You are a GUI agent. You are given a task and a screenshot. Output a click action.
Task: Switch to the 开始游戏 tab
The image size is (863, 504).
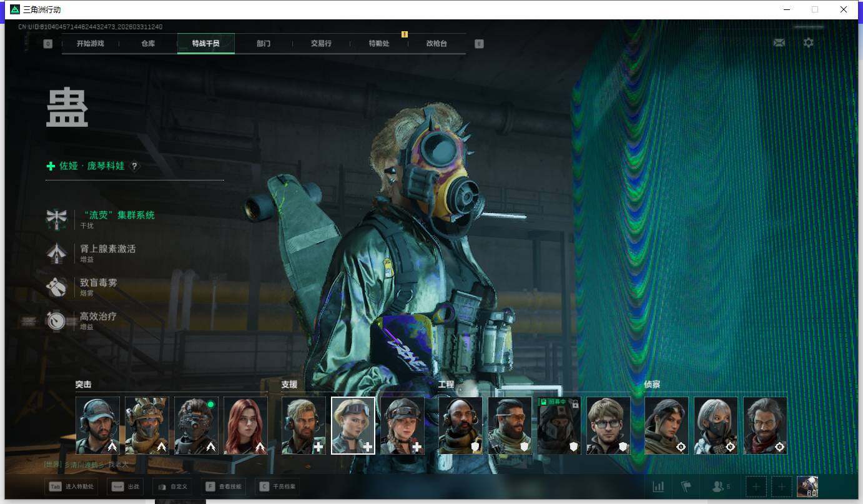tap(90, 44)
